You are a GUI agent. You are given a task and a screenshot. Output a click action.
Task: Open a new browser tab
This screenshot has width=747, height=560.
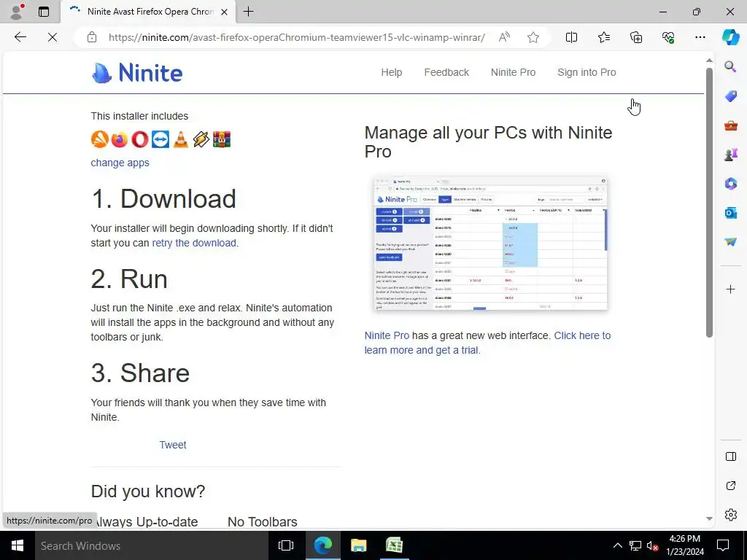click(248, 12)
